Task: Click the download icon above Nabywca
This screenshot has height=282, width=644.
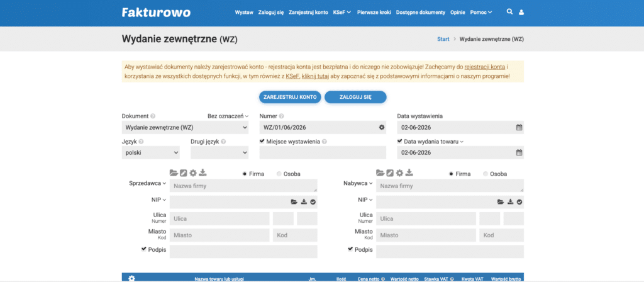Action: (409, 173)
